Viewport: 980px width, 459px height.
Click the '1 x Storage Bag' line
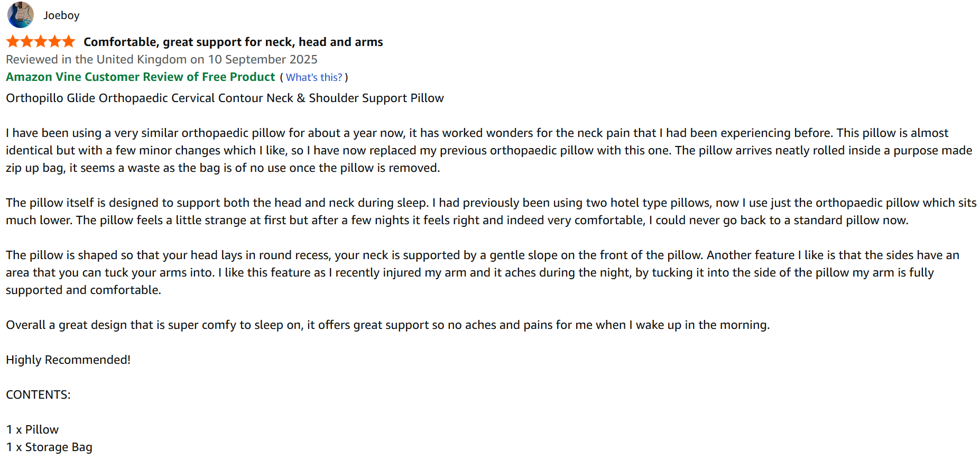click(x=49, y=447)
